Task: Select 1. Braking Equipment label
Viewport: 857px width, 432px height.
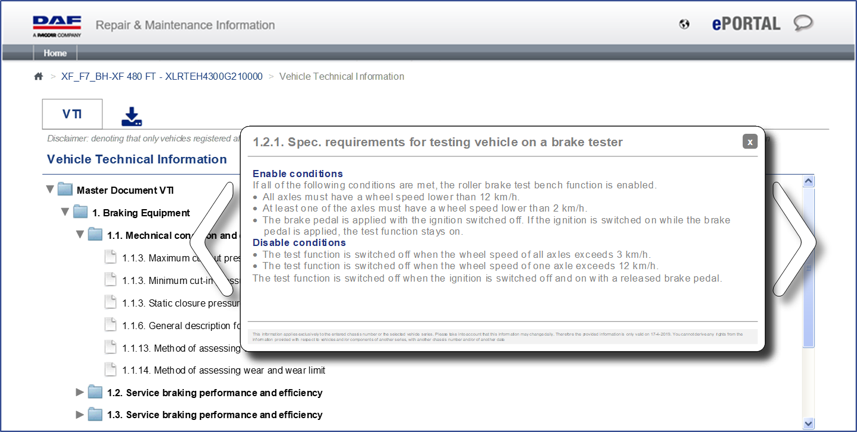Action: [x=141, y=213]
